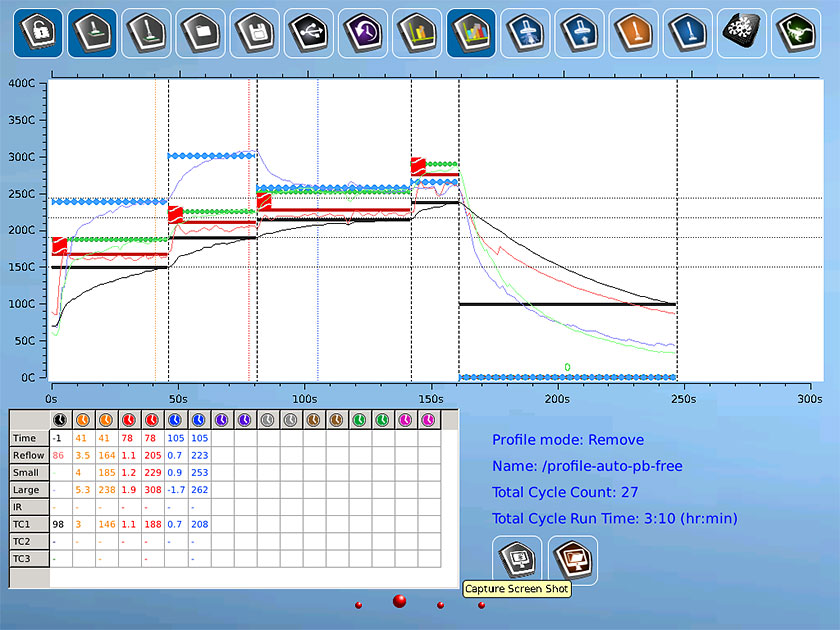
Task: Click the black clock column header icon
Action: [60, 420]
